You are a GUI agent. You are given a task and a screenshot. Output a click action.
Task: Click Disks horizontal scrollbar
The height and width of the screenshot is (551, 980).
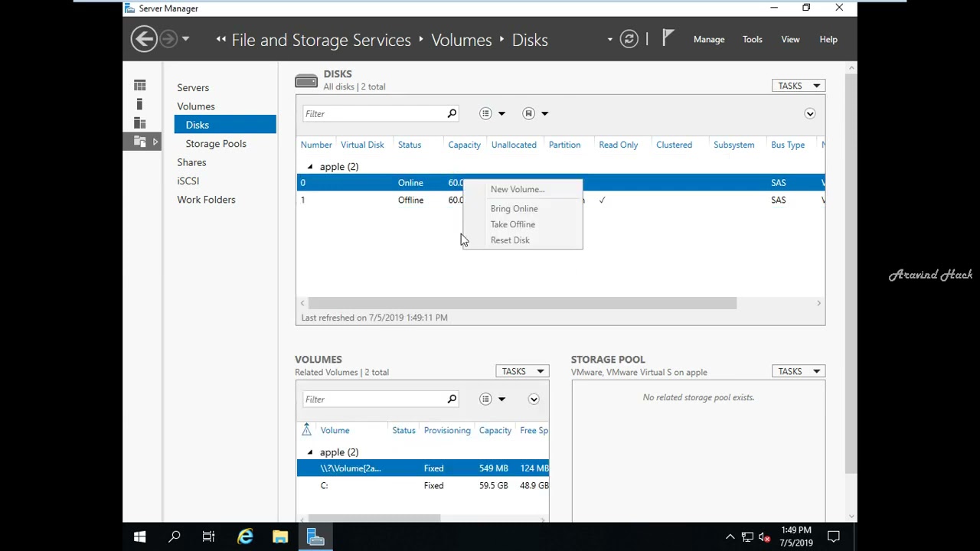click(x=522, y=303)
